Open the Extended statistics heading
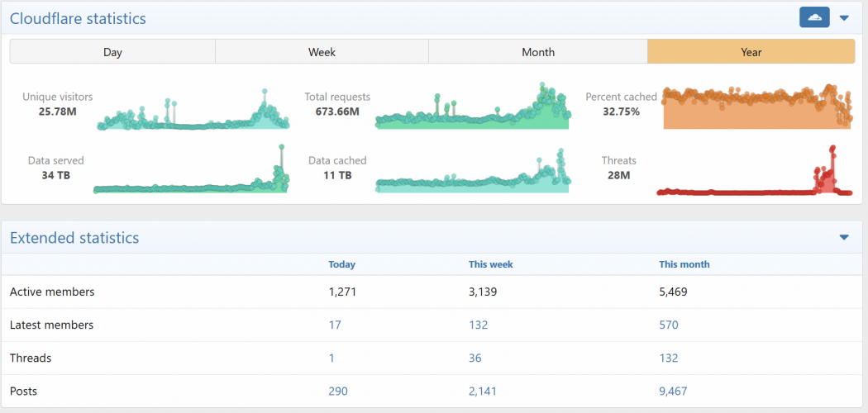 click(x=74, y=238)
